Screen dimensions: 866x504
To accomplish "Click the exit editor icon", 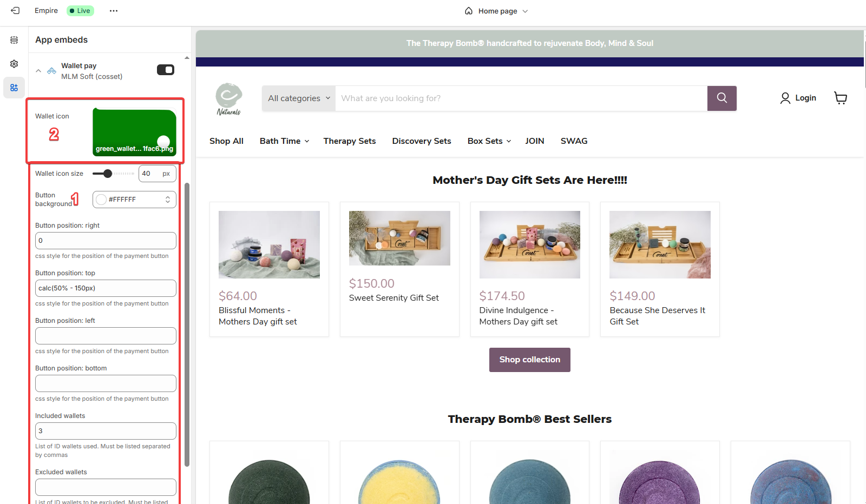I will [x=15, y=11].
